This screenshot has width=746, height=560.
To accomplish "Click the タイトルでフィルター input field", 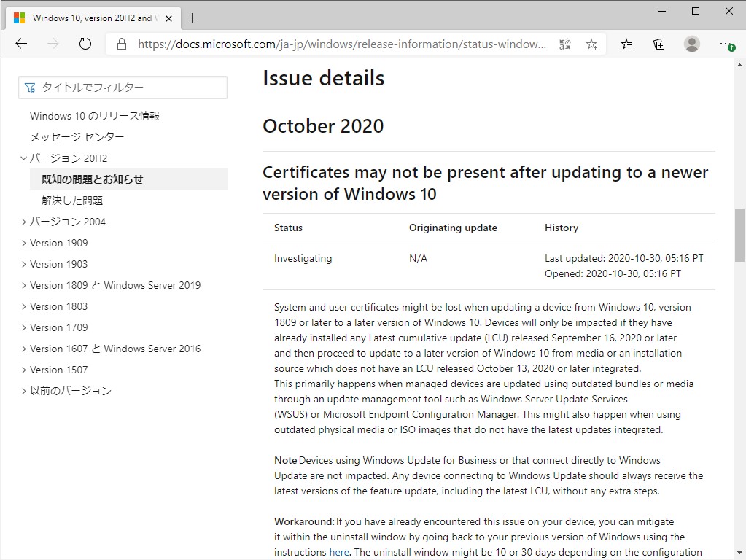I will [x=124, y=87].
